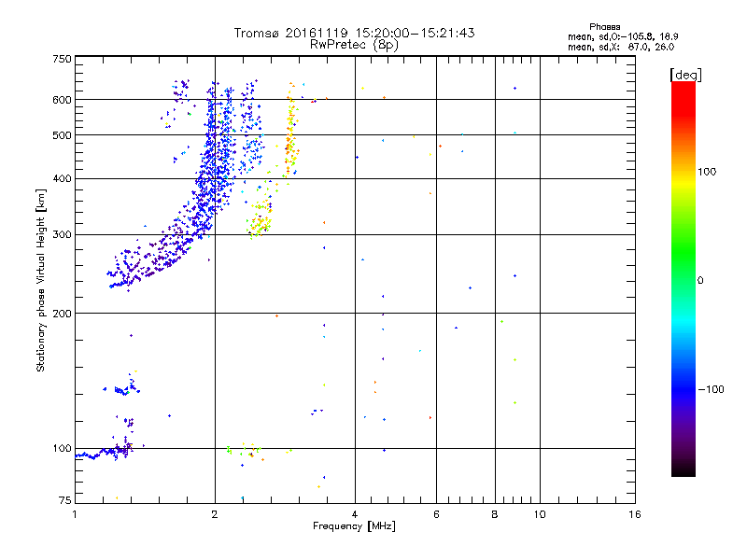
Task: Click the 400 height tick label
Action: point(62,179)
